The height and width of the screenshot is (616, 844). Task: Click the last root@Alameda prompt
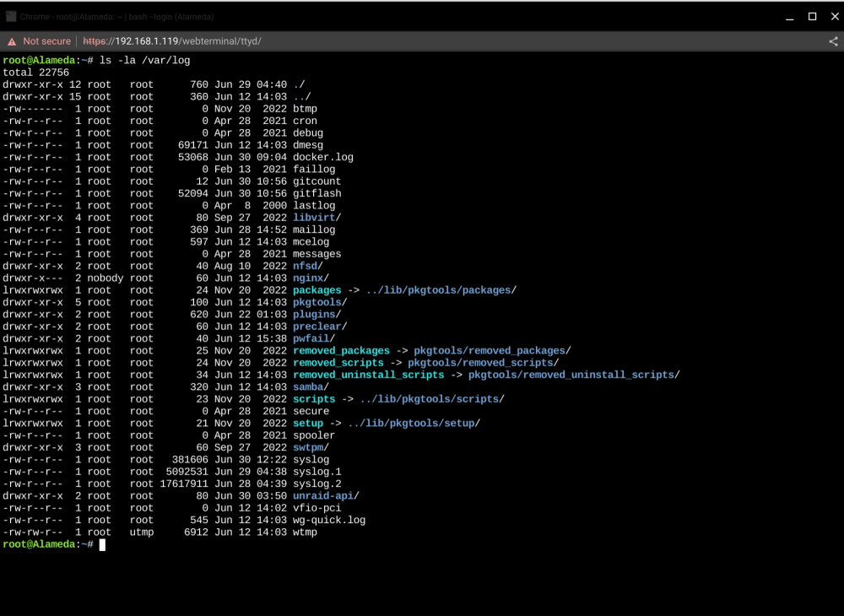point(48,544)
